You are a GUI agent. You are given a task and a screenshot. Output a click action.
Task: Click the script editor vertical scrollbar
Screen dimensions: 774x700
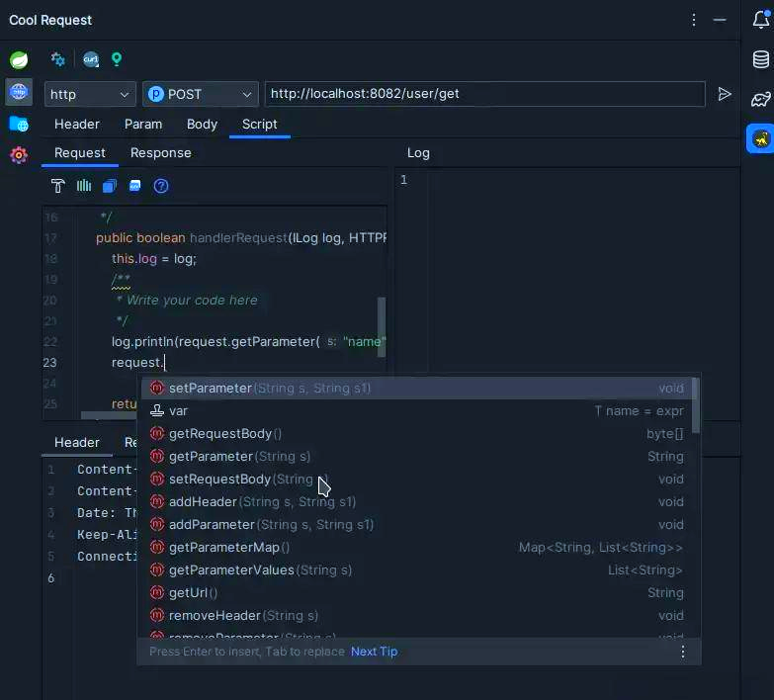pyautogui.click(x=382, y=326)
